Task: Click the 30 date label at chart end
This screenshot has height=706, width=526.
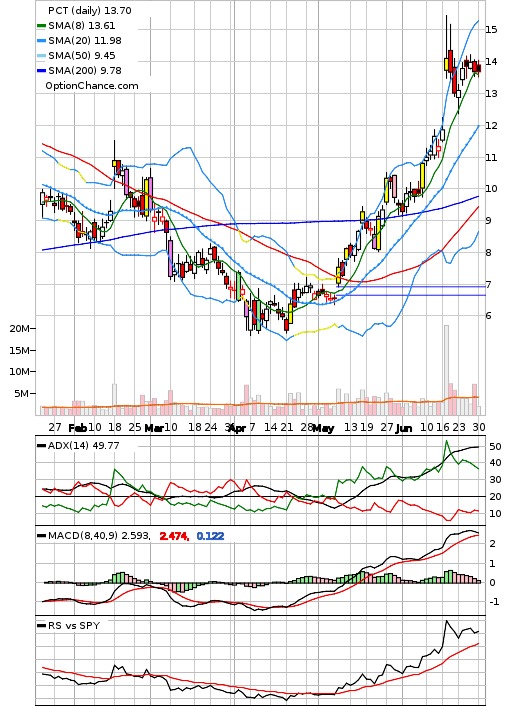Action: coord(479,427)
